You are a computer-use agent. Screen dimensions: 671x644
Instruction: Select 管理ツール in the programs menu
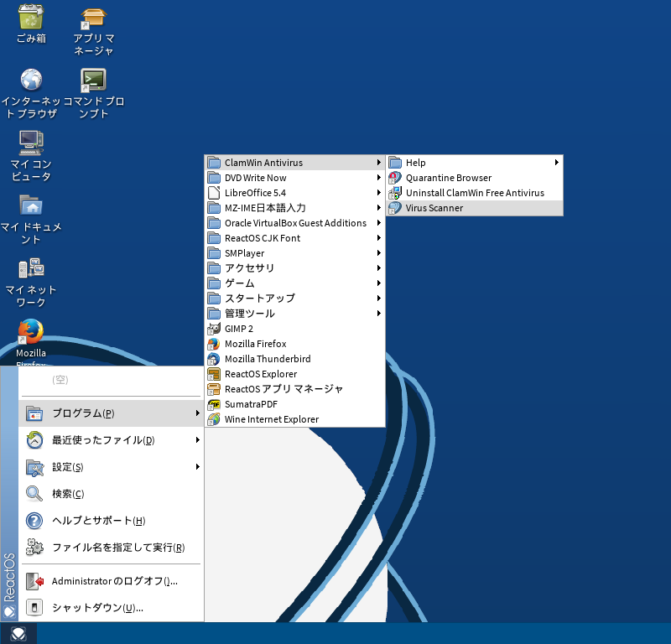click(294, 314)
